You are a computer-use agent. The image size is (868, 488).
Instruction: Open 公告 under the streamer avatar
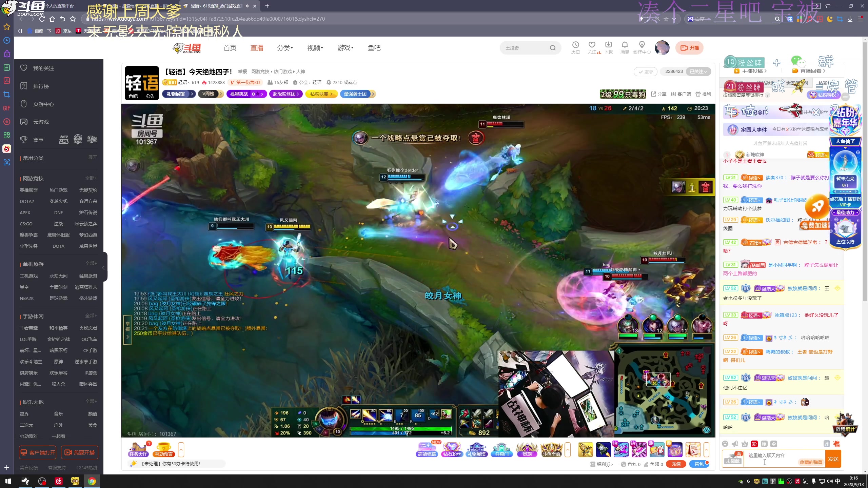[x=150, y=96]
